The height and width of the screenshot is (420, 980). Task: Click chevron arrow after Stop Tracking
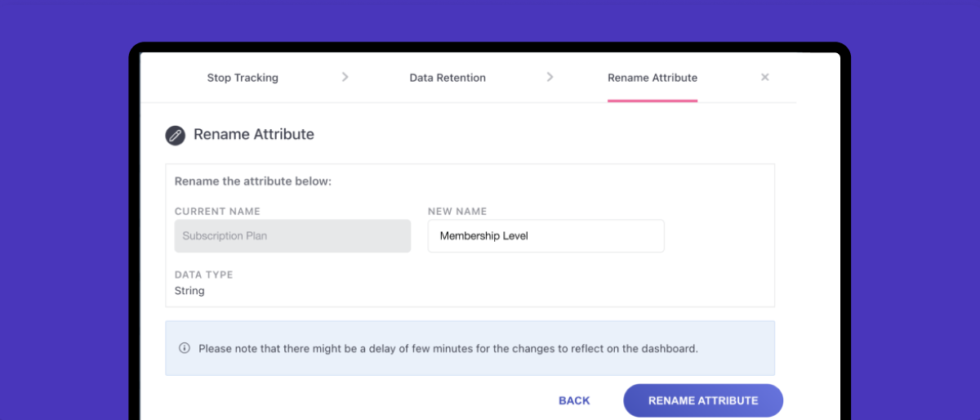[345, 77]
